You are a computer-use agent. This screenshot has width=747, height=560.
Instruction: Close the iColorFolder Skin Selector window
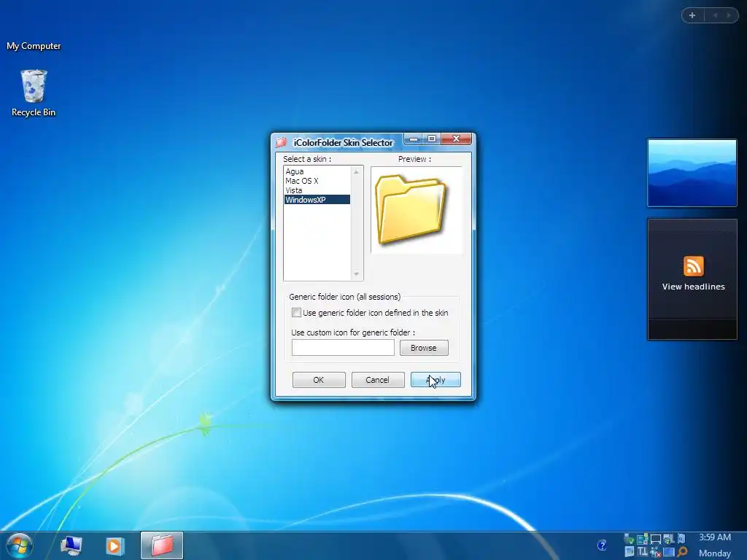point(456,139)
